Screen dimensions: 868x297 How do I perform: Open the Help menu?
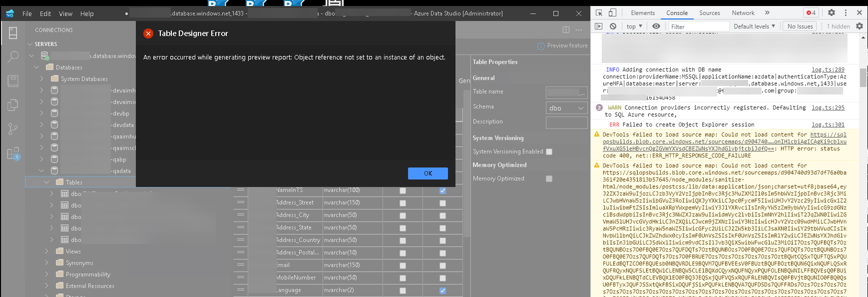pos(87,13)
